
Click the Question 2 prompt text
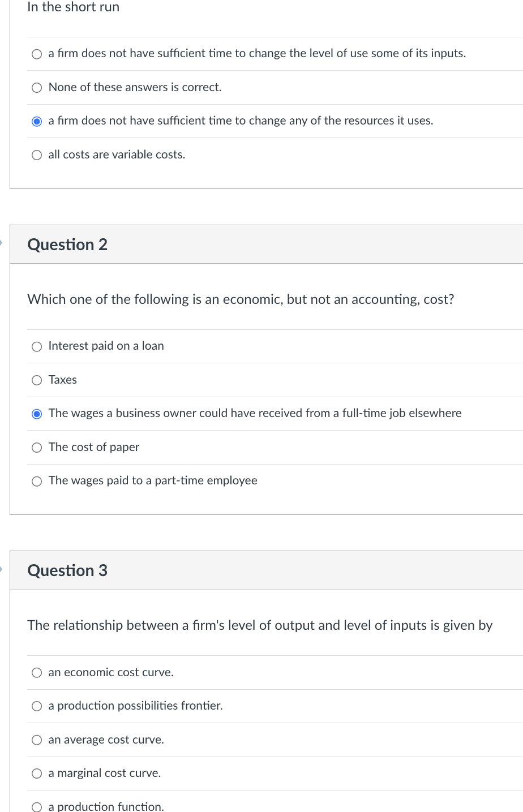(240, 299)
